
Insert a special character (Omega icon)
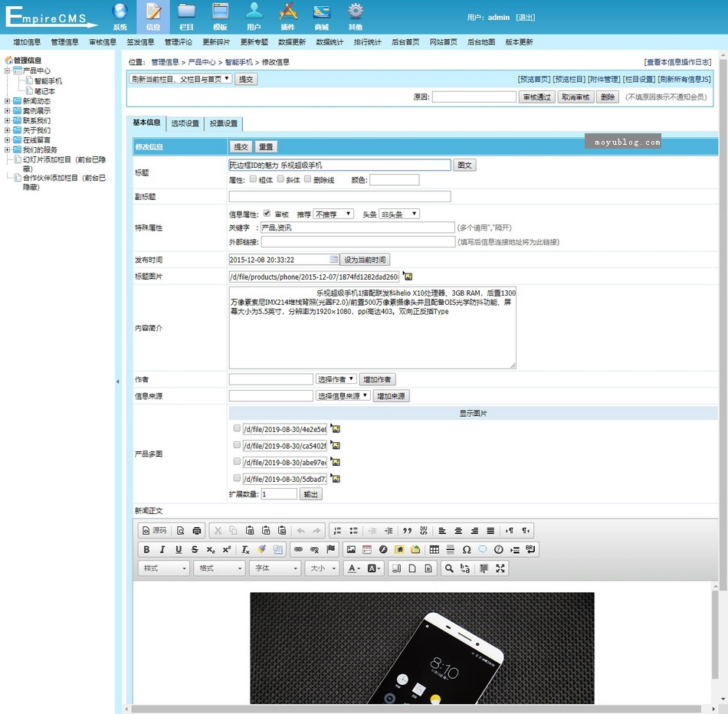point(467,549)
